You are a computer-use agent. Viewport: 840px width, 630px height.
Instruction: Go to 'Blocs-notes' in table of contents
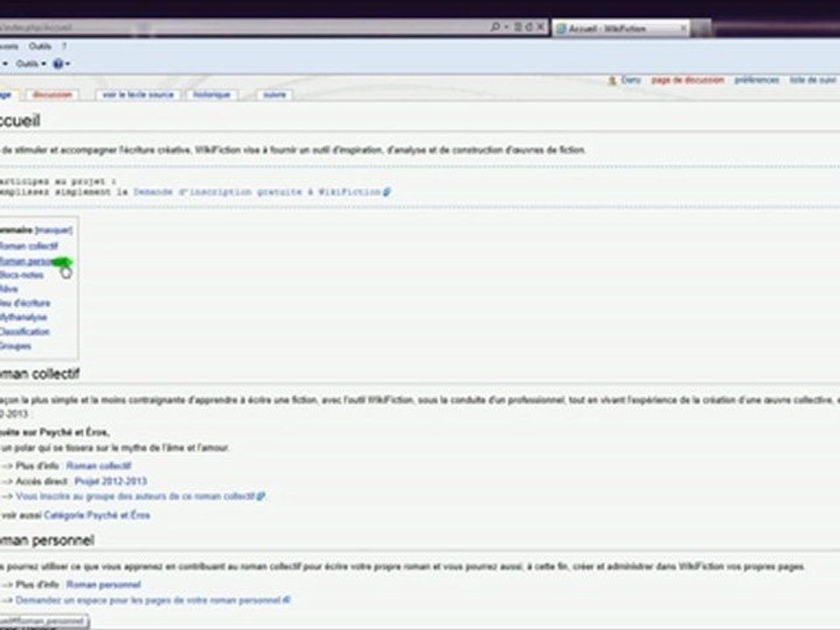click(x=21, y=276)
